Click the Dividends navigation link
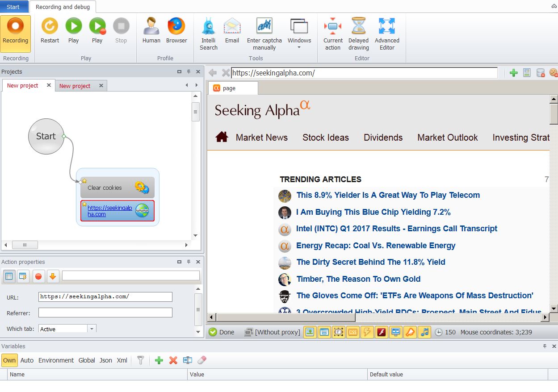 point(383,138)
